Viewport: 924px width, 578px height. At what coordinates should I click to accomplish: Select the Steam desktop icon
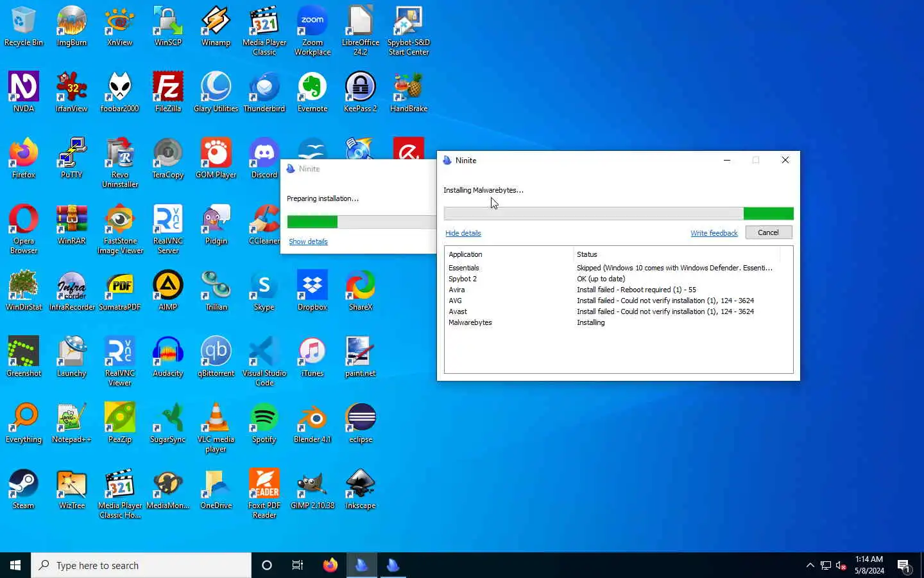point(23,489)
